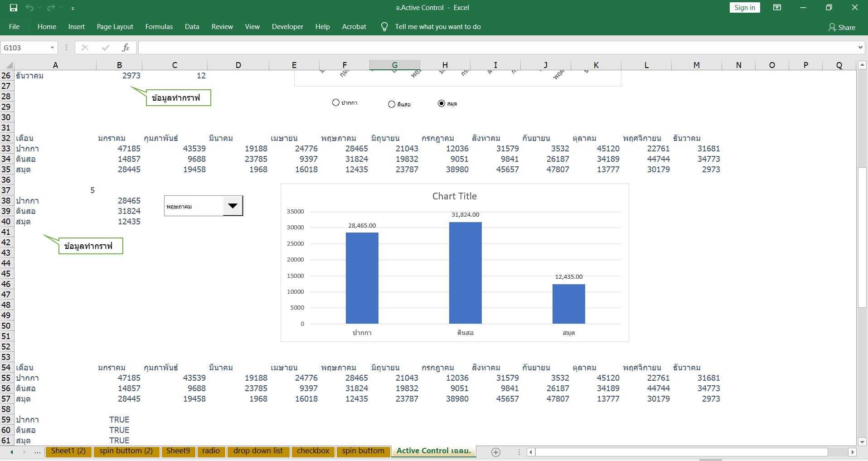Click the previous sheet tab navigation arrow
868x461 pixels.
pos(12,452)
